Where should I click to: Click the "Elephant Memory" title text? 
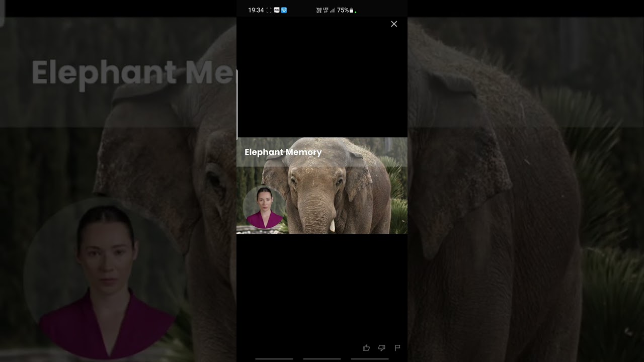coord(283,152)
